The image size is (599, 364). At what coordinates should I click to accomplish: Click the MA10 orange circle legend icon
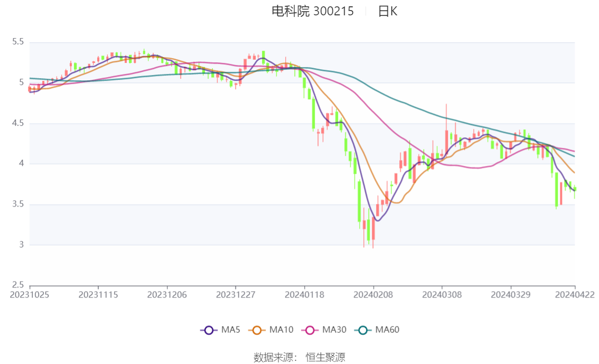257,330
